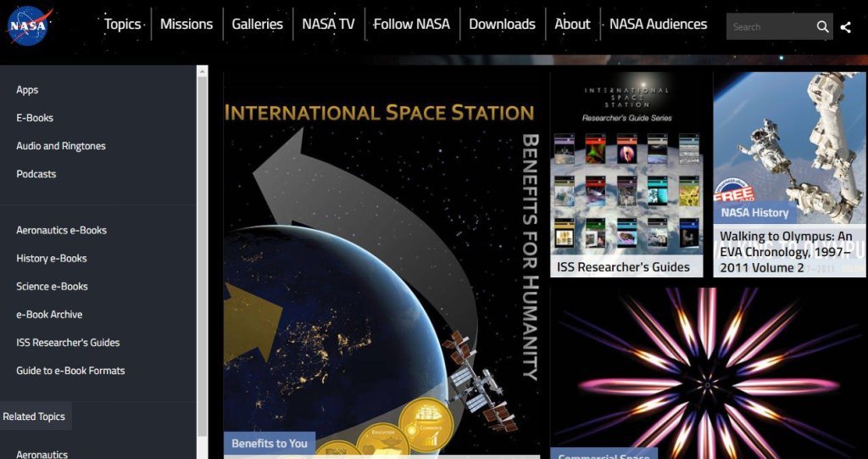The image size is (868, 459).
Task: Open History e-Books link
Action: 52,258
